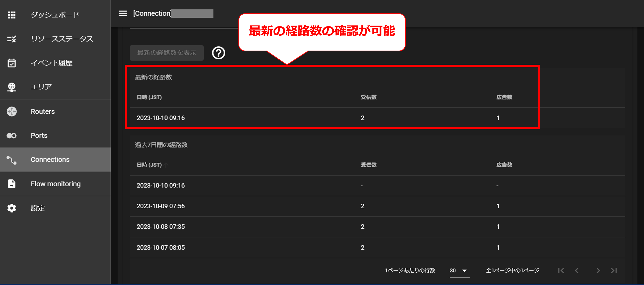Select the area globe icon

(x=12, y=87)
